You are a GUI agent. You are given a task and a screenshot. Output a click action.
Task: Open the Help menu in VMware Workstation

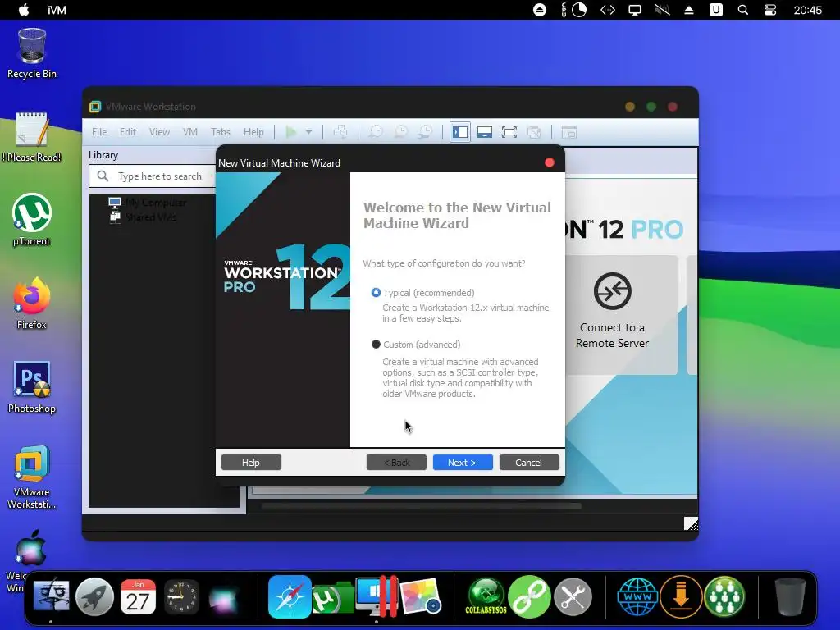click(x=253, y=132)
